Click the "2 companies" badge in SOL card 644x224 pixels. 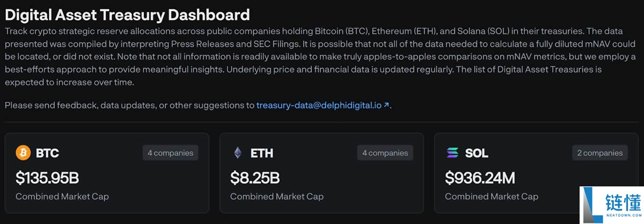[599, 153]
